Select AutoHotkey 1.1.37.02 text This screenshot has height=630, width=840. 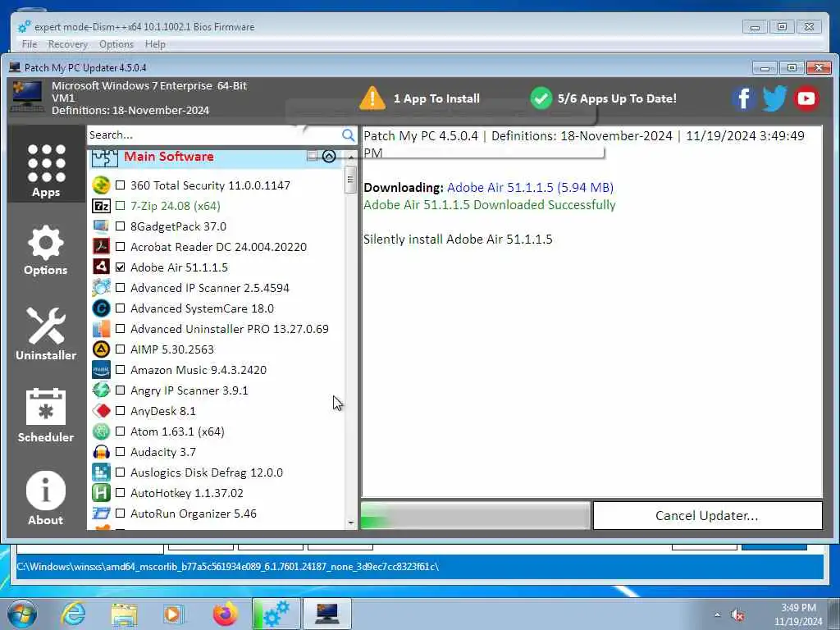click(x=187, y=493)
